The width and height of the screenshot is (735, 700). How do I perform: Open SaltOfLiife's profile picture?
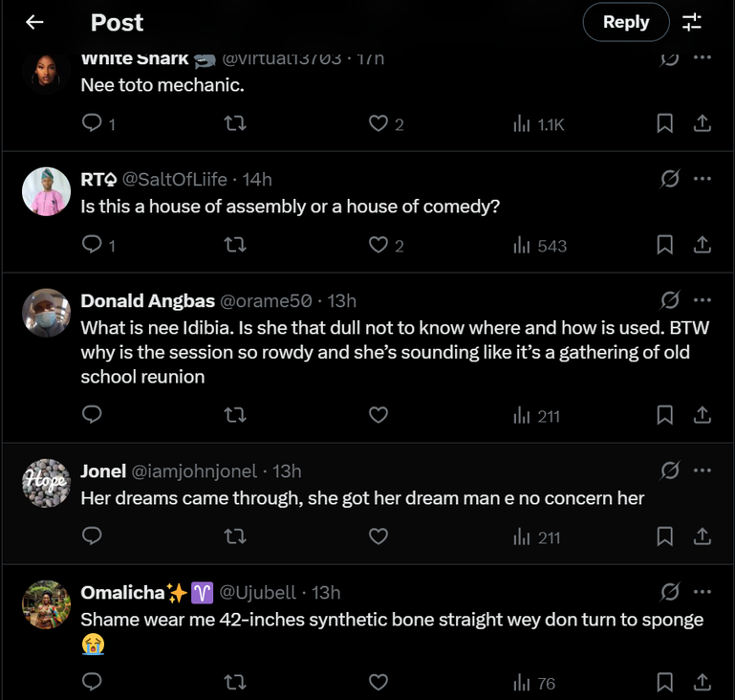(46, 191)
